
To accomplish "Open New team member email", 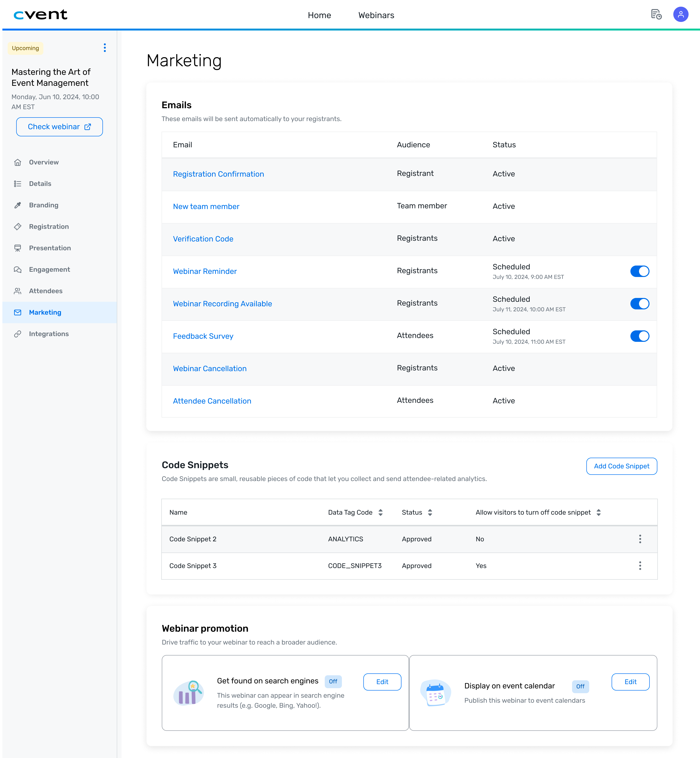I will point(206,207).
